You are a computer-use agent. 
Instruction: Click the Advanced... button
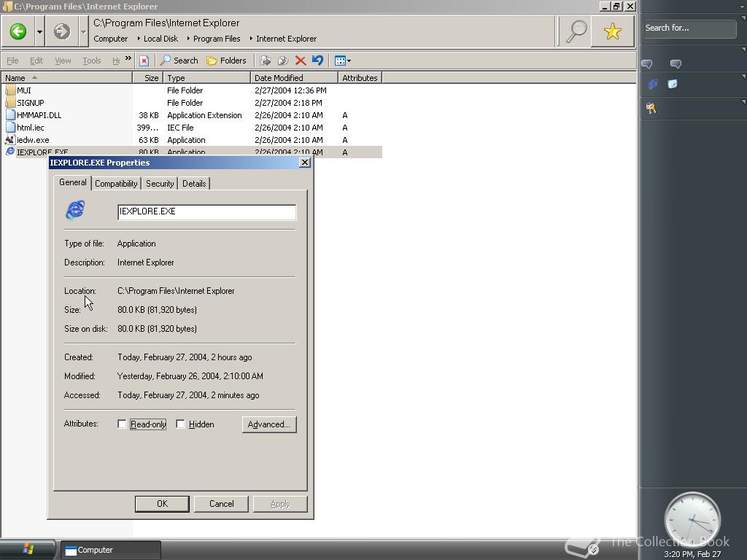[269, 424]
